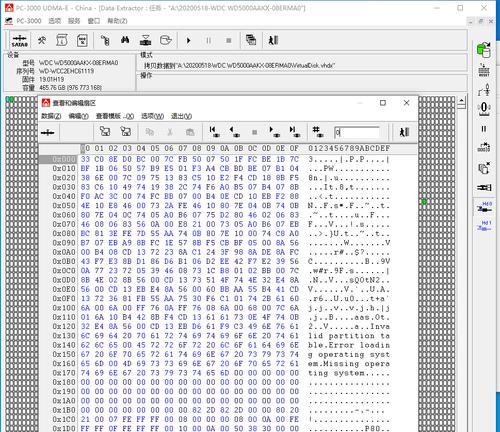Start the task with the play button

189,41
